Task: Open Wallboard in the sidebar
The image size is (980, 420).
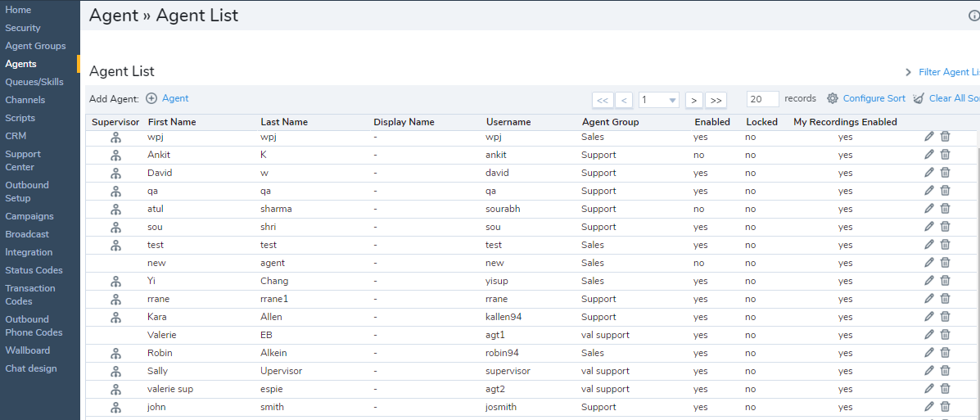Action: [28, 350]
